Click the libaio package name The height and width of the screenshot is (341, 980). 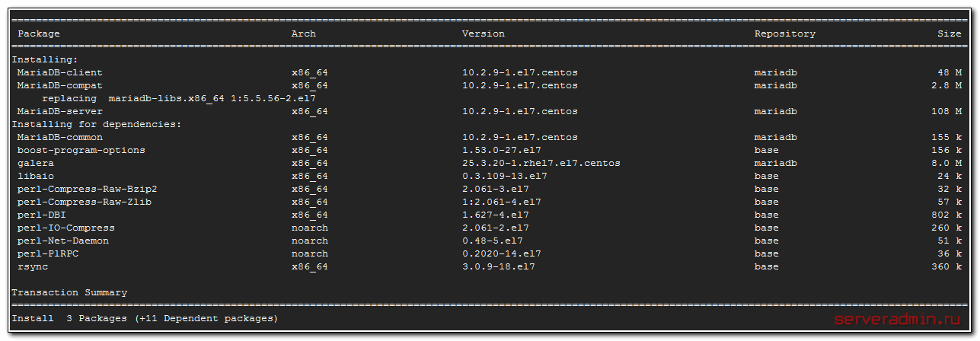35,176
